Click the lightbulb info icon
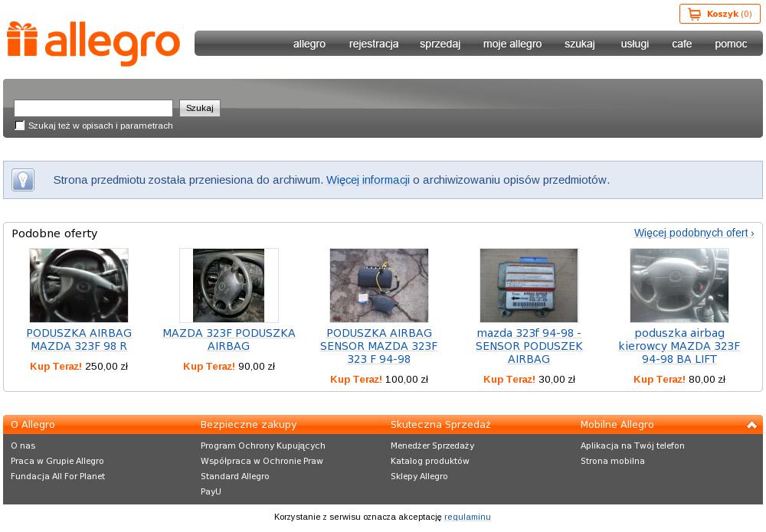 [x=23, y=180]
